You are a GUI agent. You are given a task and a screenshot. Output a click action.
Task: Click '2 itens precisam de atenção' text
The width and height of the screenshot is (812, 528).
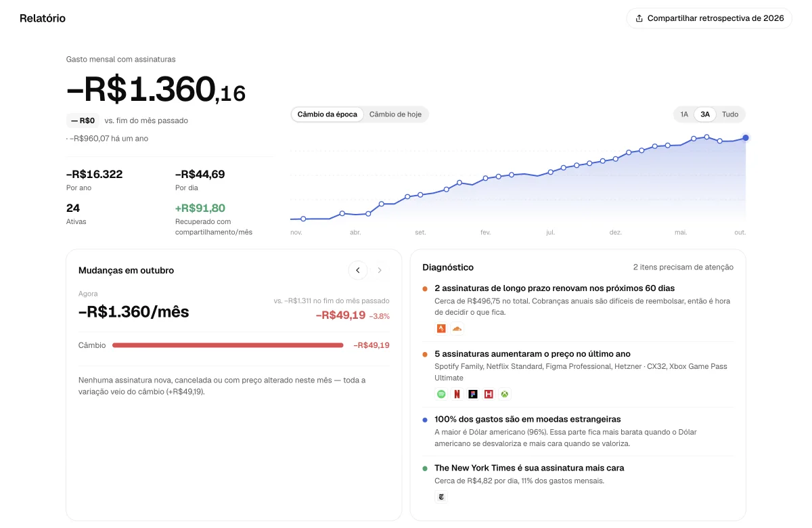[683, 267]
